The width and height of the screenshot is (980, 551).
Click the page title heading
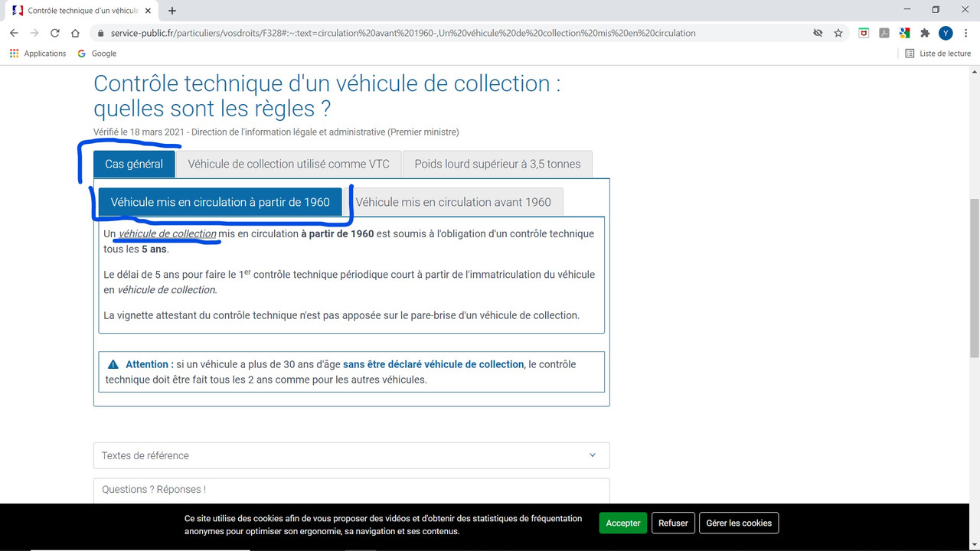327,96
